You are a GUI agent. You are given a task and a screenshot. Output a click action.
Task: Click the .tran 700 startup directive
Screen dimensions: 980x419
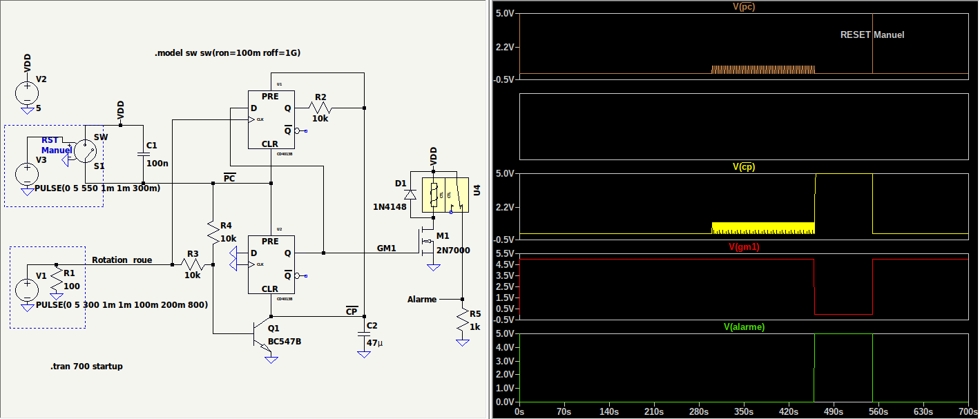pyautogui.click(x=86, y=367)
